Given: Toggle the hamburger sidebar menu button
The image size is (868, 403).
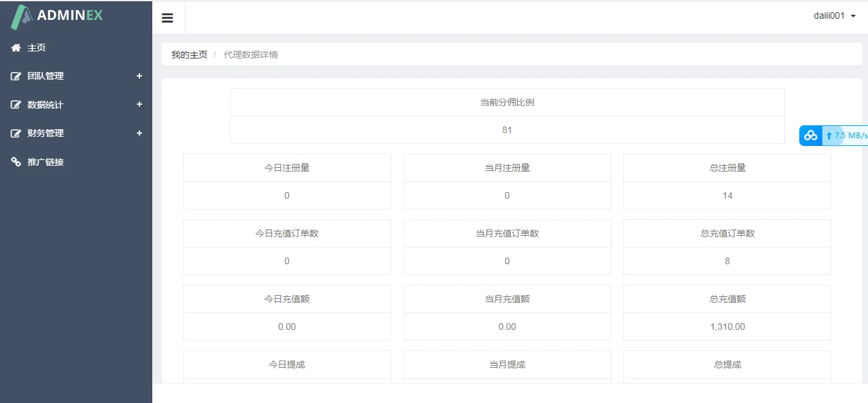Looking at the screenshot, I should click(x=168, y=18).
